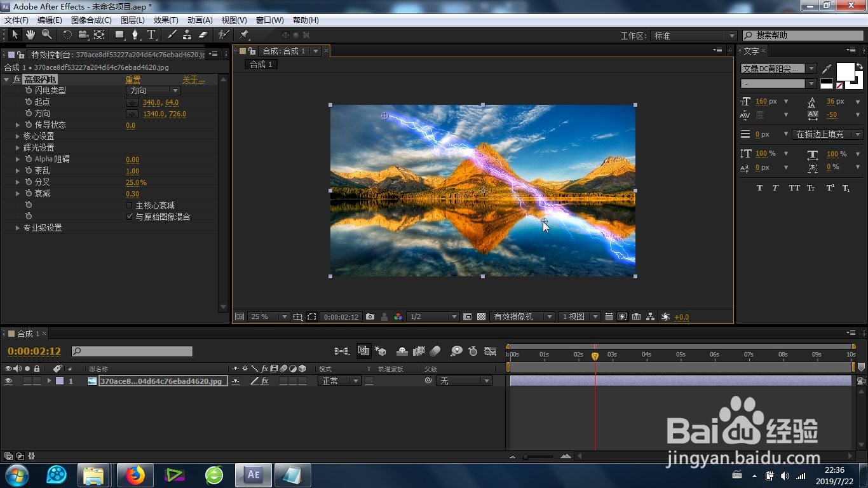
Task: Open the 窗口(W) menu
Action: point(270,20)
